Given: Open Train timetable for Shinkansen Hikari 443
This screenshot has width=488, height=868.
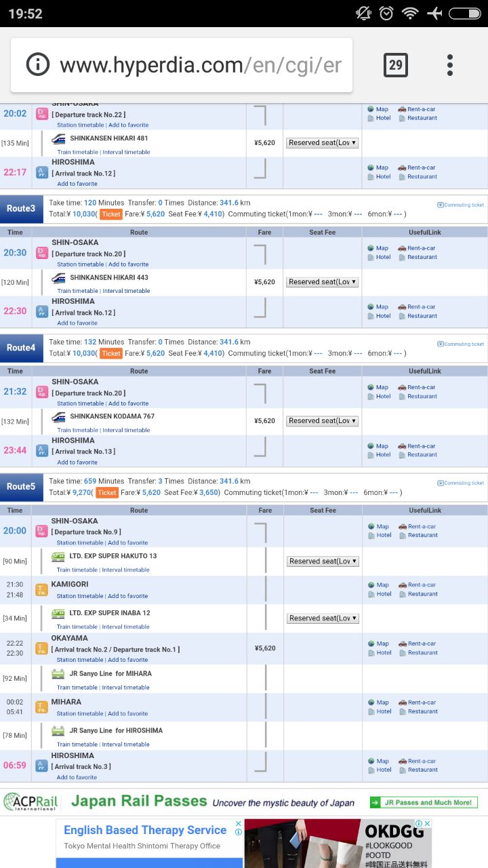Looking at the screenshot, I should coord(77,291).
